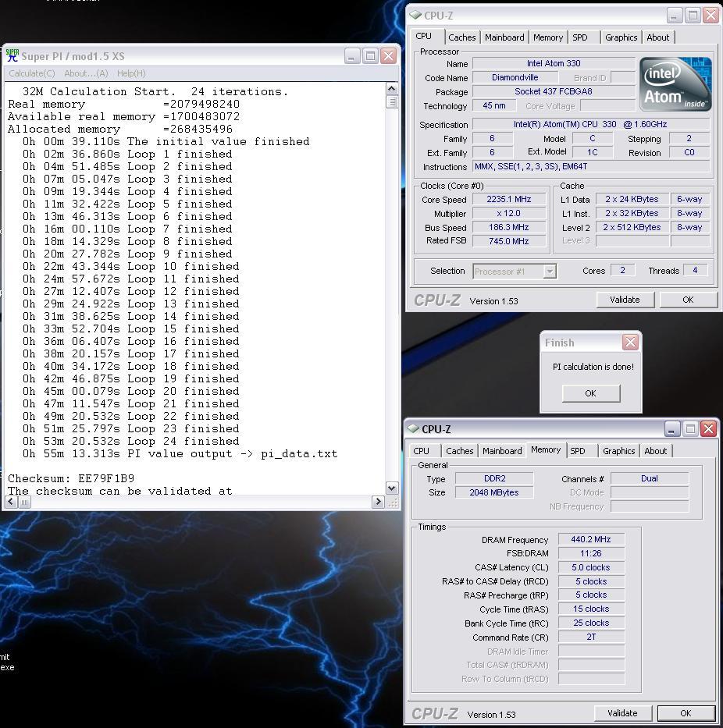Click bottom CPU-Z title bar icon
The height and width of the screenshot is (728, 723).
coord(412,429)
